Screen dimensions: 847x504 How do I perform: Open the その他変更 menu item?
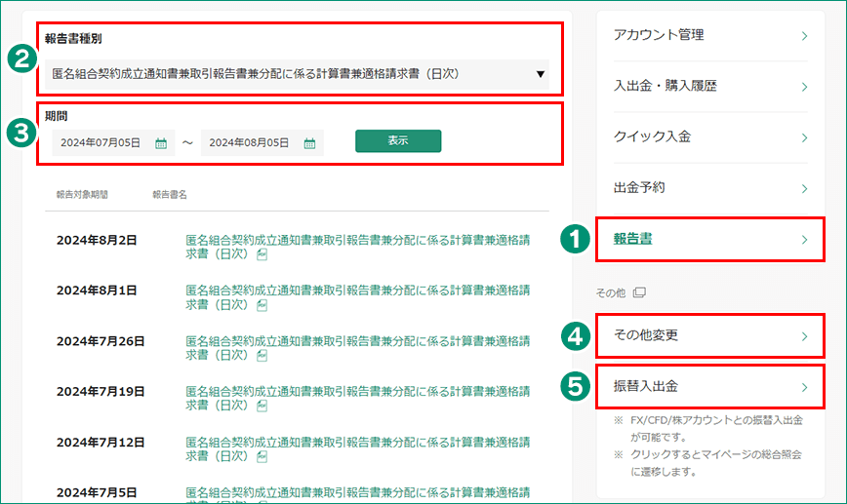point(710,335)
